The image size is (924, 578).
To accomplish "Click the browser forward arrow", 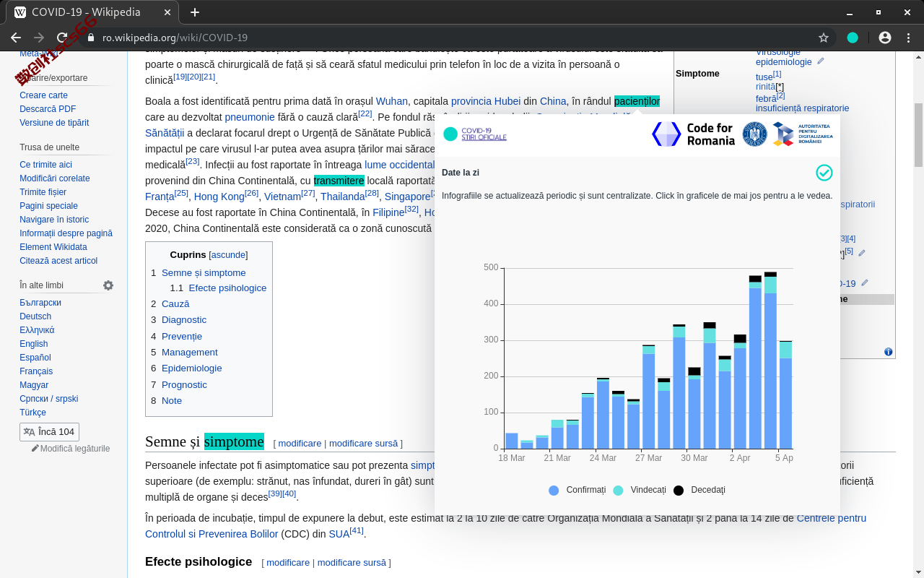I will [x=39, y=38].
